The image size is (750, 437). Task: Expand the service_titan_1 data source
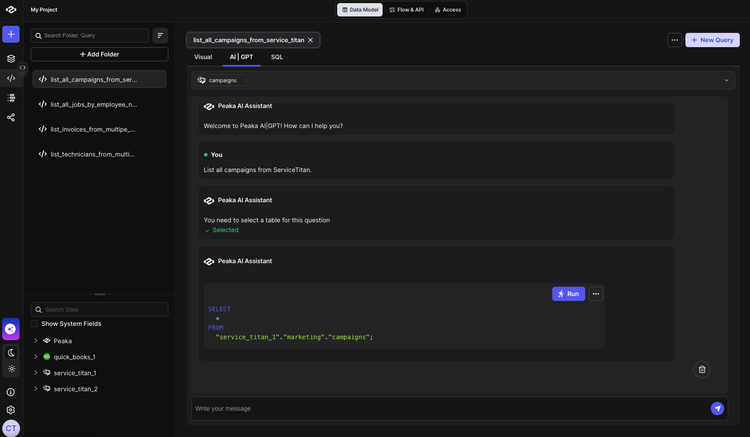(35, 373)
